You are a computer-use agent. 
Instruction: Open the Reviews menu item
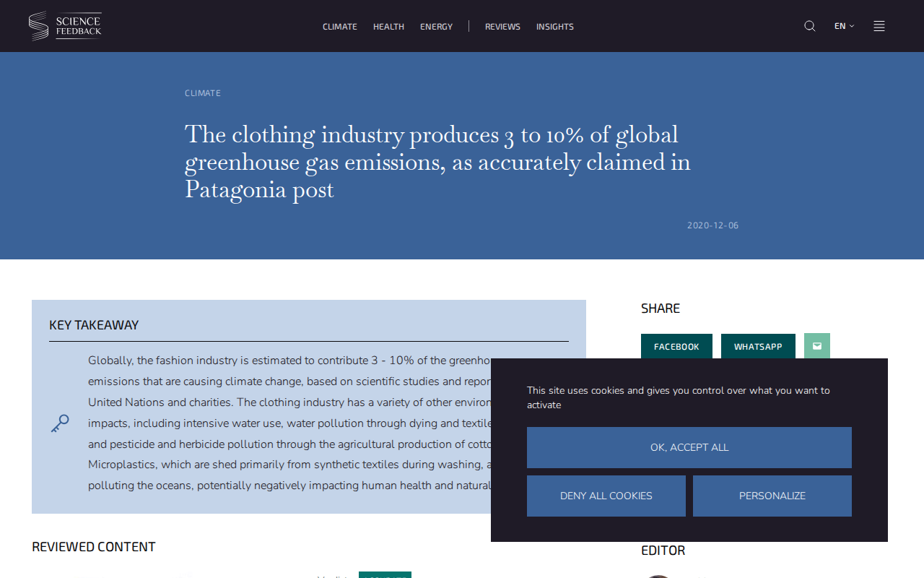(x=502, y=27)
